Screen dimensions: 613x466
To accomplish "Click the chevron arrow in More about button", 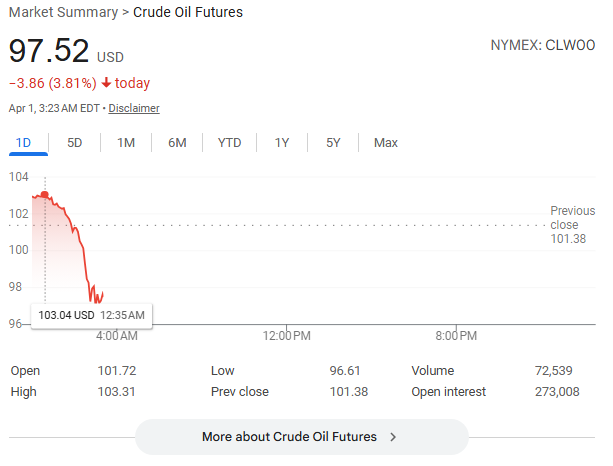I will point(393,437).
